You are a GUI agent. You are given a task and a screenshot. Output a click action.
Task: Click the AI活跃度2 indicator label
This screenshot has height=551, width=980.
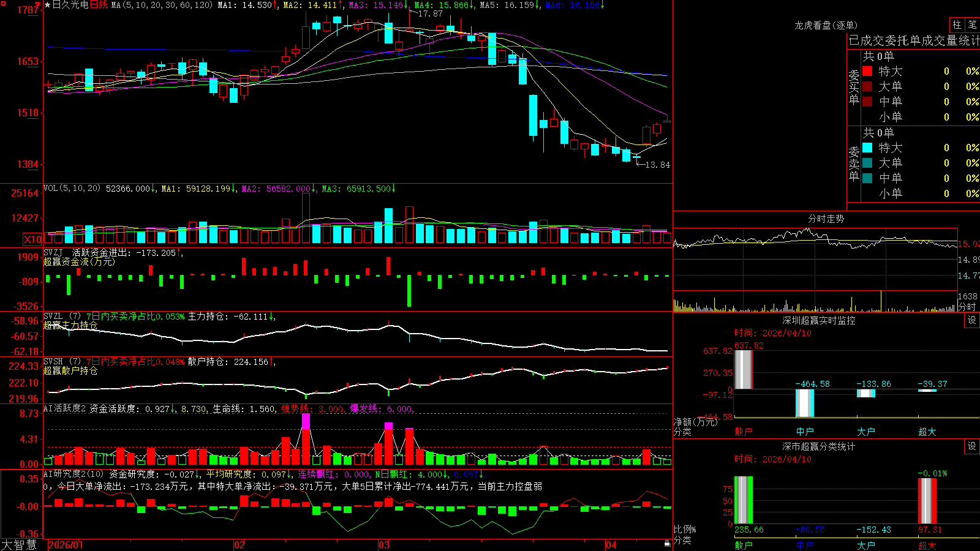tap(65, 408)
